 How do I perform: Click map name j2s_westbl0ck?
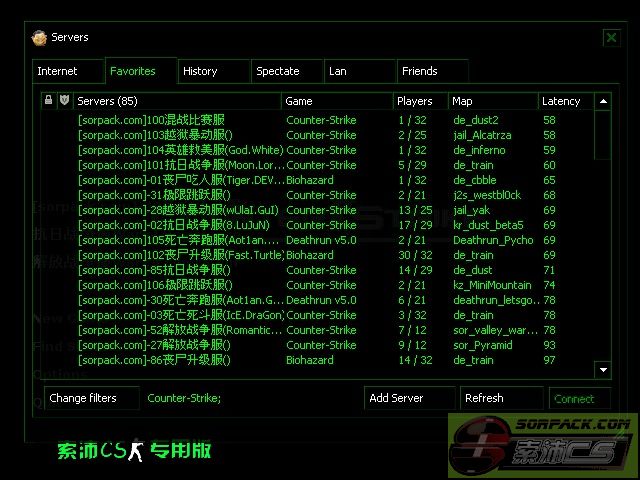pos(487,196)
